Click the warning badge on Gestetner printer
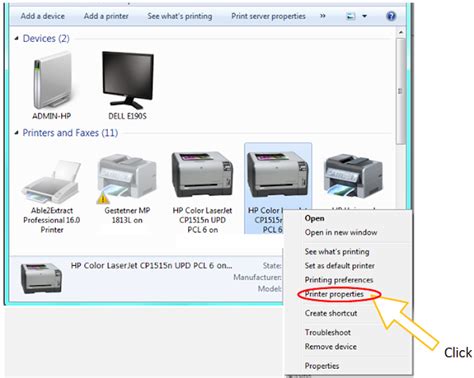The image size is (474, 378). tap(103, 198)
